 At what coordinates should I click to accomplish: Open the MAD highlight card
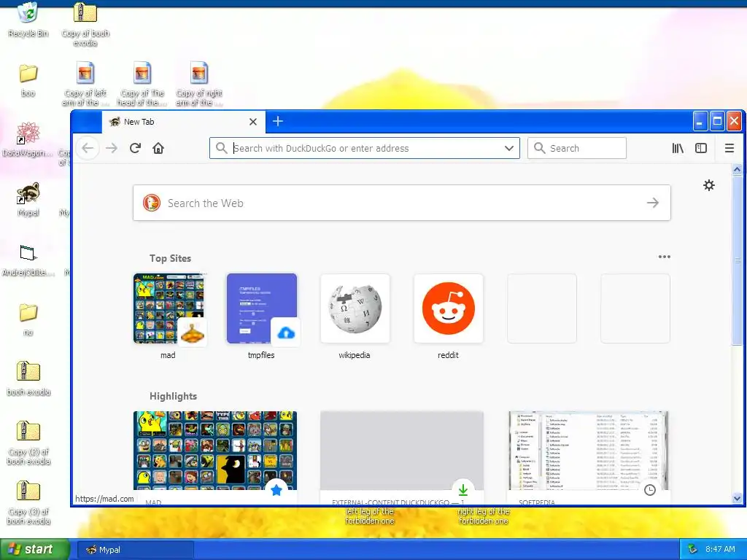click(x=215, y=457)
